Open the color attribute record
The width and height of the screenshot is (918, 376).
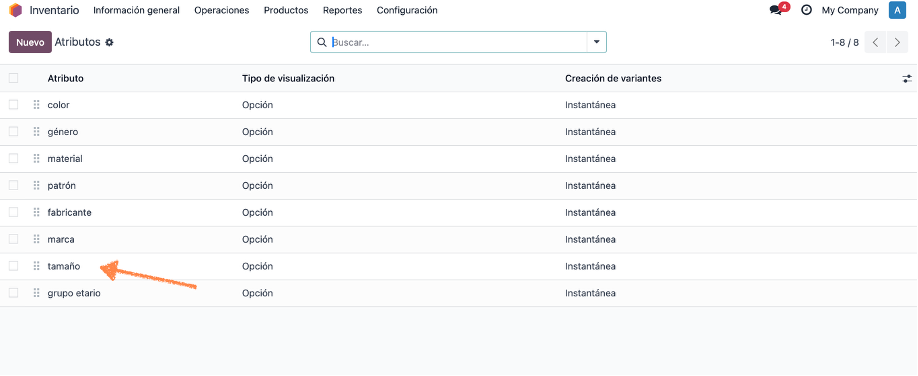coord(59,105)
